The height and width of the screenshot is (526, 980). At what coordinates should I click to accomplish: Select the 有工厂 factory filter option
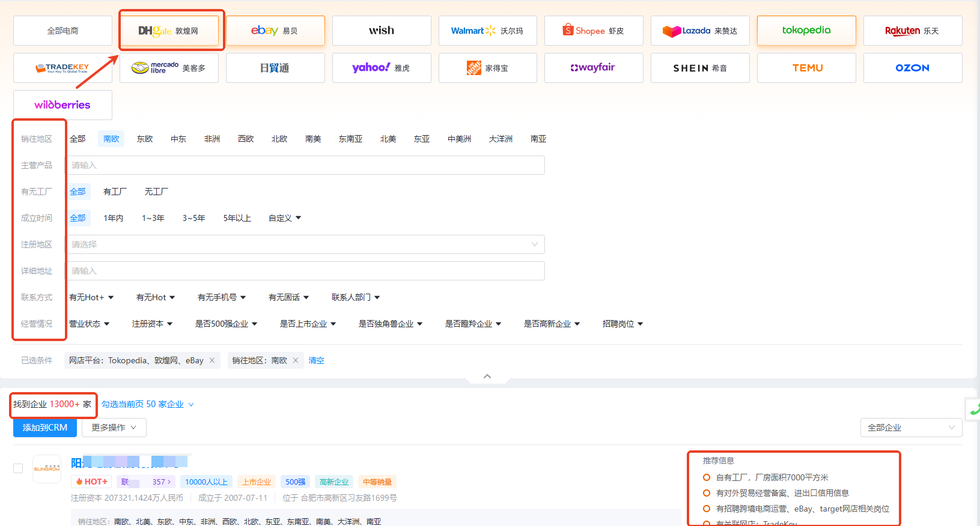tap(115, 192)
